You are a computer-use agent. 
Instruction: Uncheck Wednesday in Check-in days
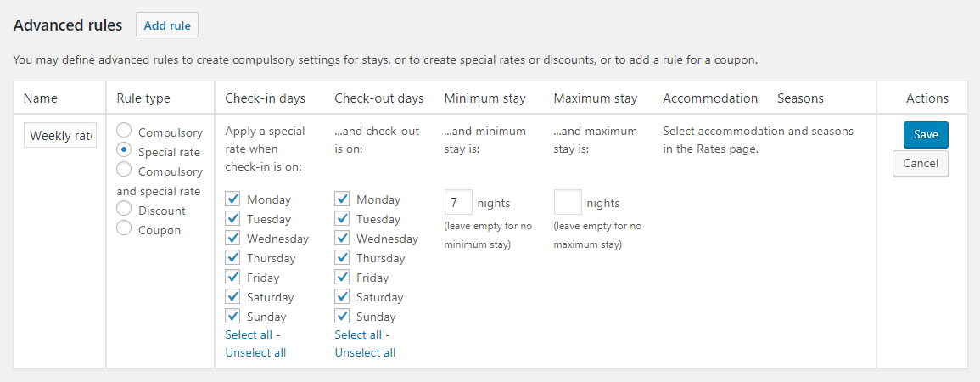[232, 239]
